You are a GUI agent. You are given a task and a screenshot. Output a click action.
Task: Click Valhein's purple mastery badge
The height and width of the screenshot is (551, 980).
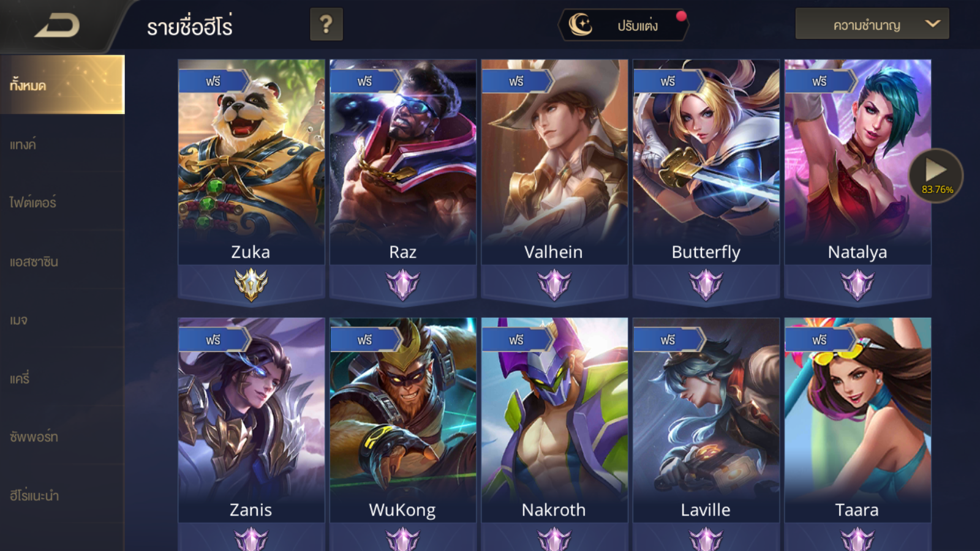coord(554,285)
